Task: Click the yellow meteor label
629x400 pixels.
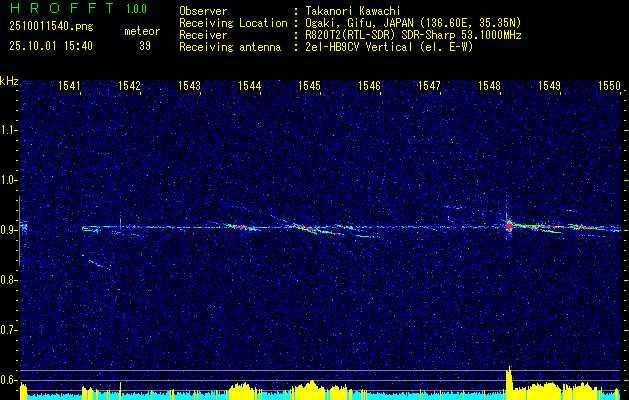Action: 142,31
